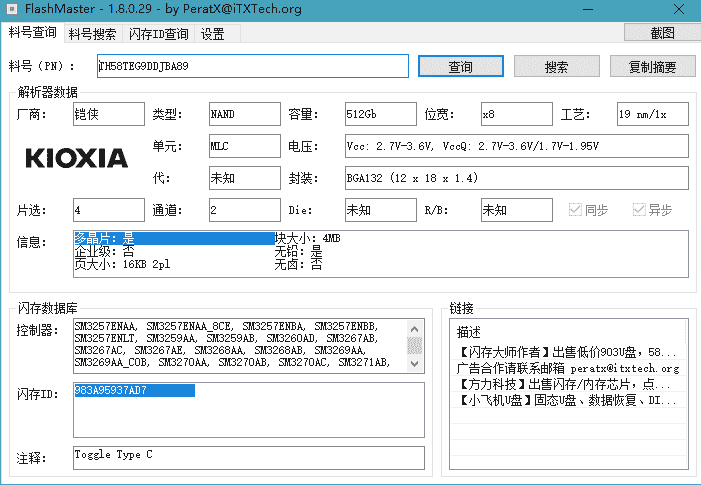Click the controller list scroll up arrow
Screen dimensions: 701x485
[414, 329]
